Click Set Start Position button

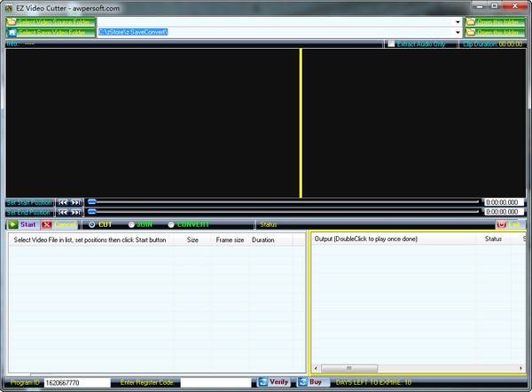point(29,202)
